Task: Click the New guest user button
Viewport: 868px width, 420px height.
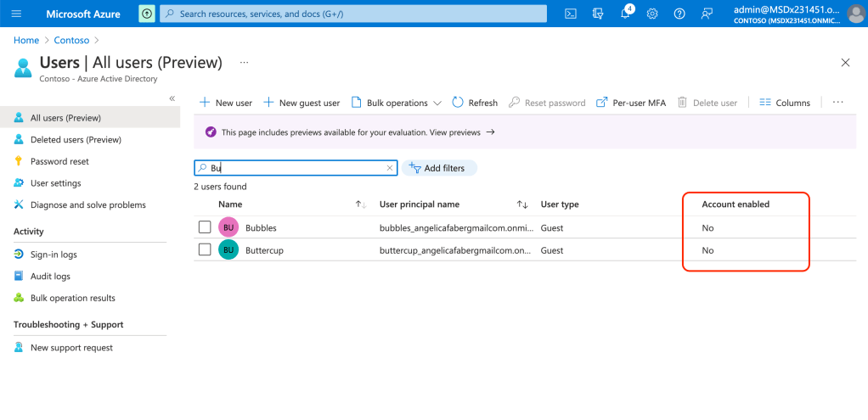Action: pyautogui.click(x=302, y=103)
